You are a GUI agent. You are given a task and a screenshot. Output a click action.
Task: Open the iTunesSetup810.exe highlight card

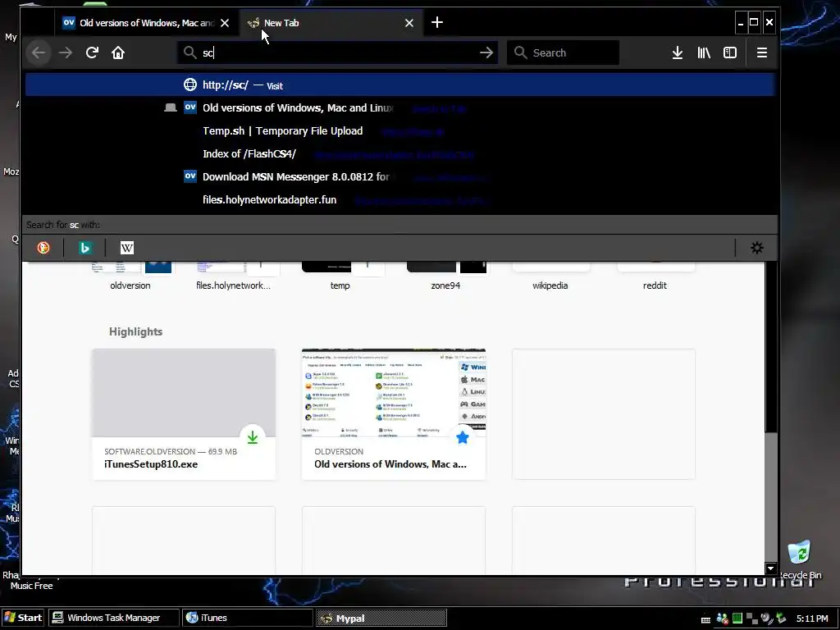[x=184, y=414]
